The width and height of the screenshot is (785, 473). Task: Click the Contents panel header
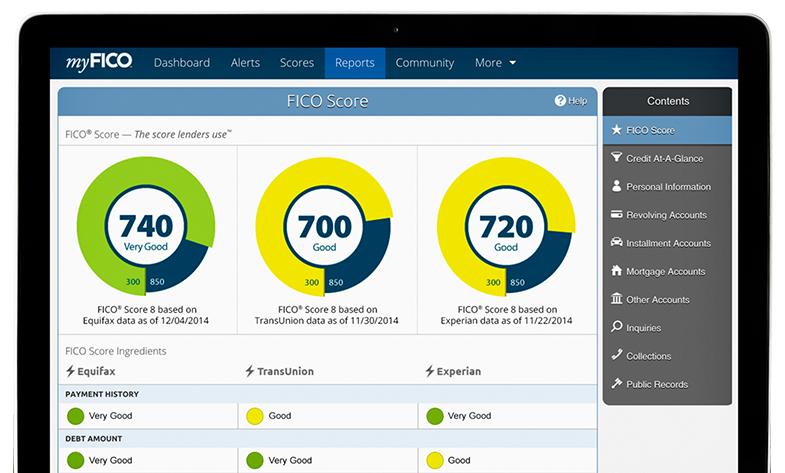coord(667,101)
